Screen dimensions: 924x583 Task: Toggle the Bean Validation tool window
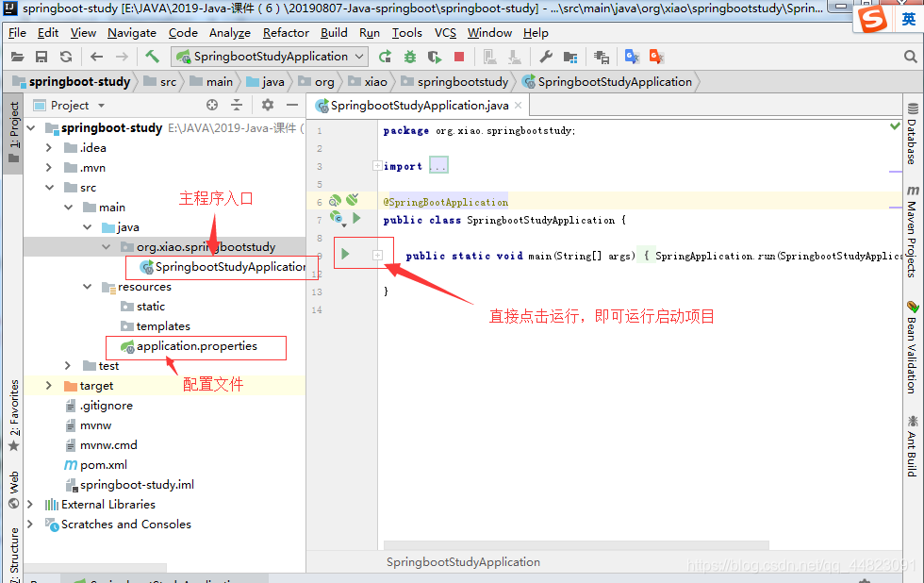click(x=913, y=347)
